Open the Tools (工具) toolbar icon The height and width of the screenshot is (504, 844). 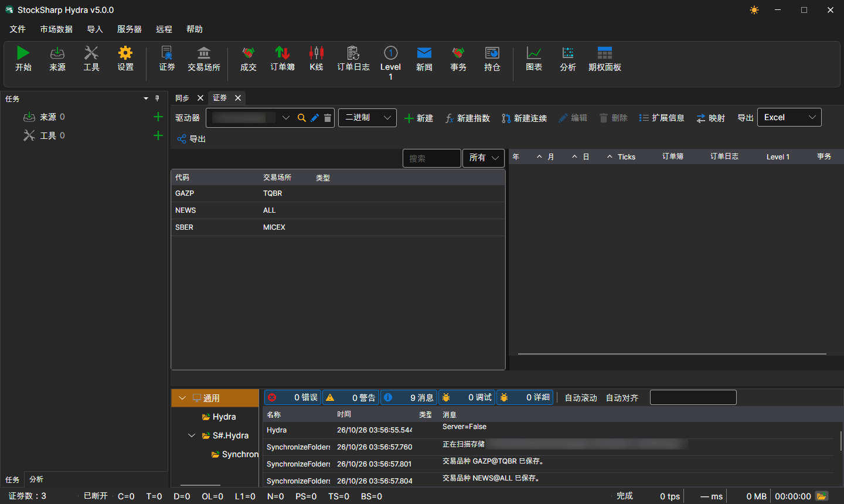[x=91, y=53]
